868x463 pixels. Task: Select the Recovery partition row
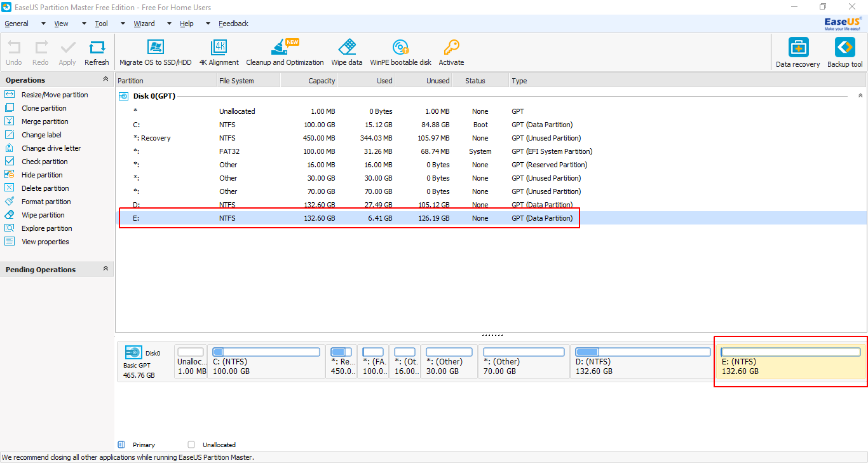[x=491, y=138]
